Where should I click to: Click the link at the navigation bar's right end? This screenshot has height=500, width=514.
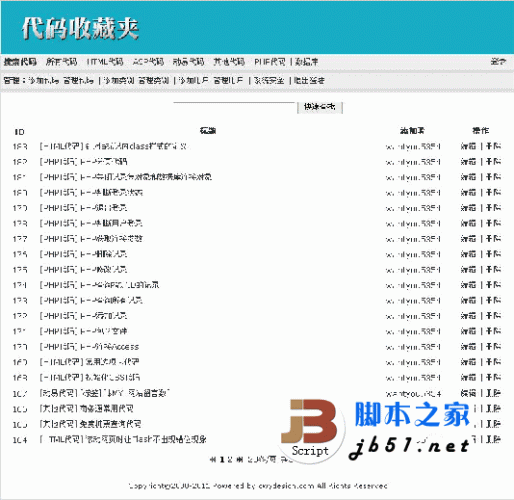tap(498, 62)
